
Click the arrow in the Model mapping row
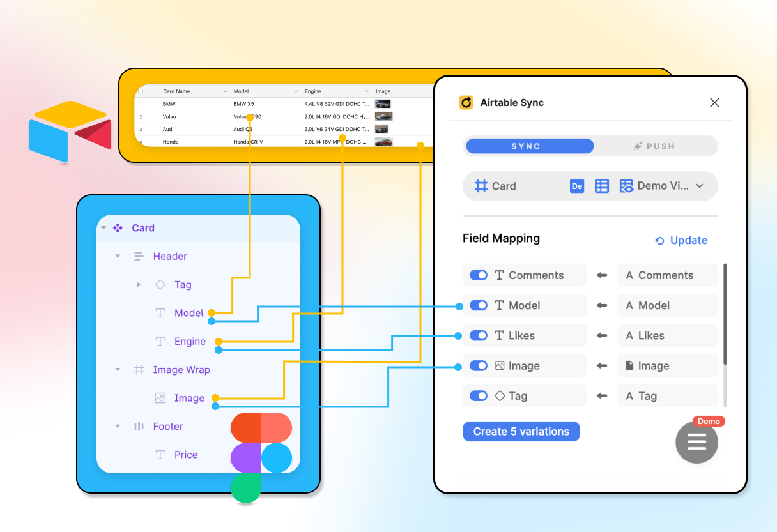click(601, 305)
